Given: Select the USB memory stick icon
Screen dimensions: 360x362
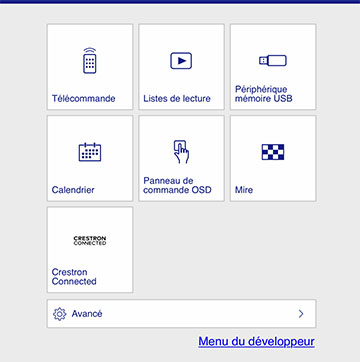Looking at the screenshot, I should click(273, 61).
